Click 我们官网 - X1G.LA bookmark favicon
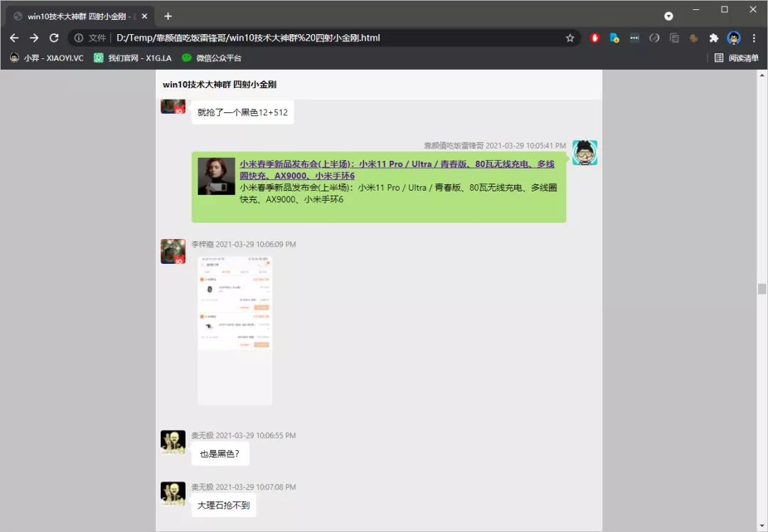 [x=98, y=58]
